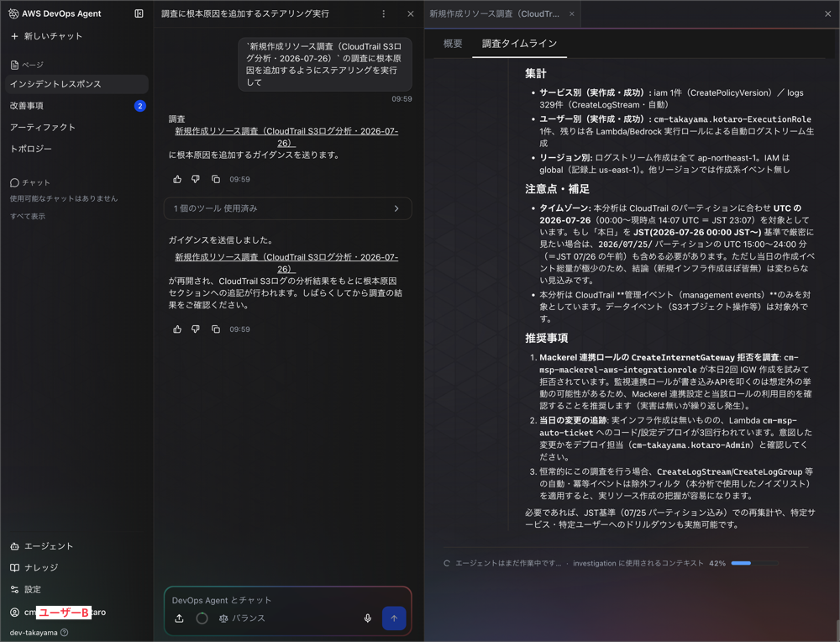Click the loading circle icon in chat box
840x642 pixels.
202,618
